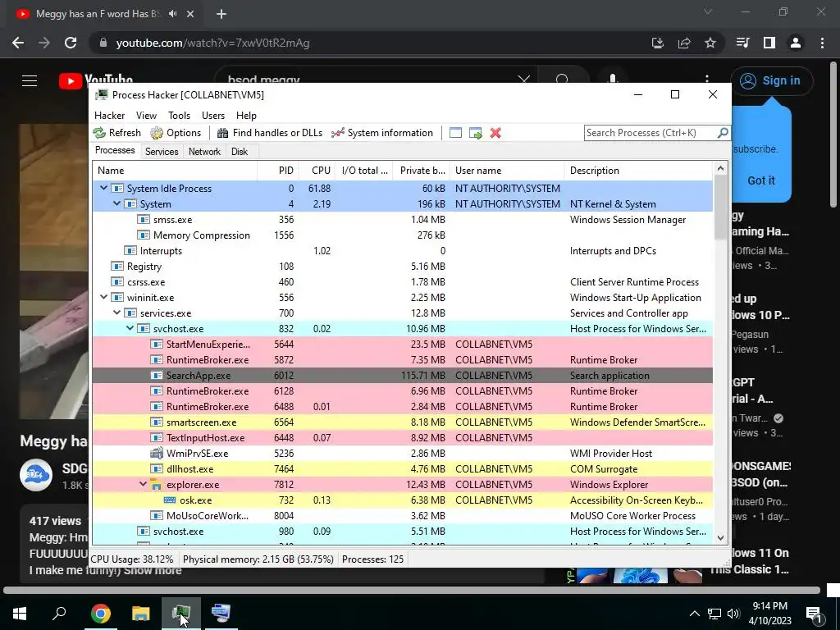Viewport: 840px width, 630px height.
Task: Collapse the wininit.exe tree node
Action: coord(104,297)
